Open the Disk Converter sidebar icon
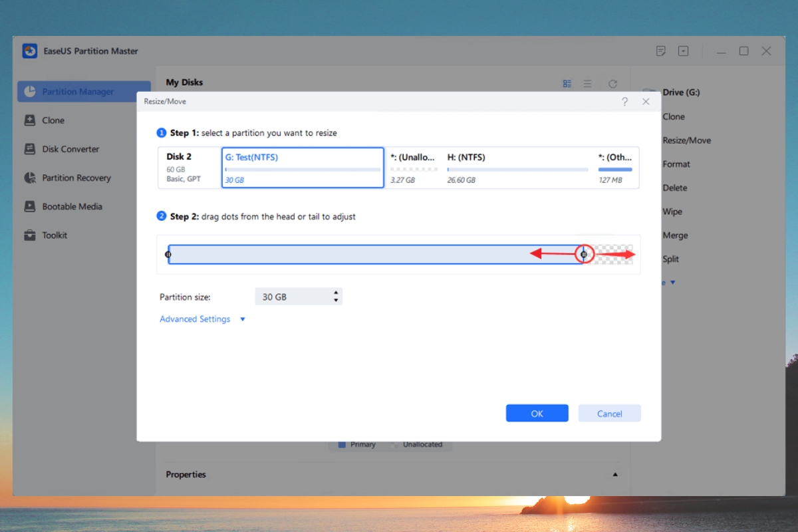Screen dimensions: 798x532 [29, 149]
